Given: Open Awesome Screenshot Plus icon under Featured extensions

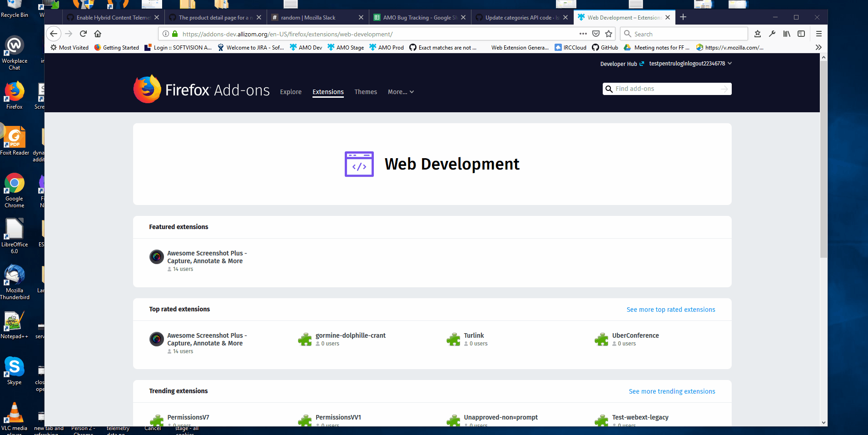Looking at the screenshot, I should (157, 257).
